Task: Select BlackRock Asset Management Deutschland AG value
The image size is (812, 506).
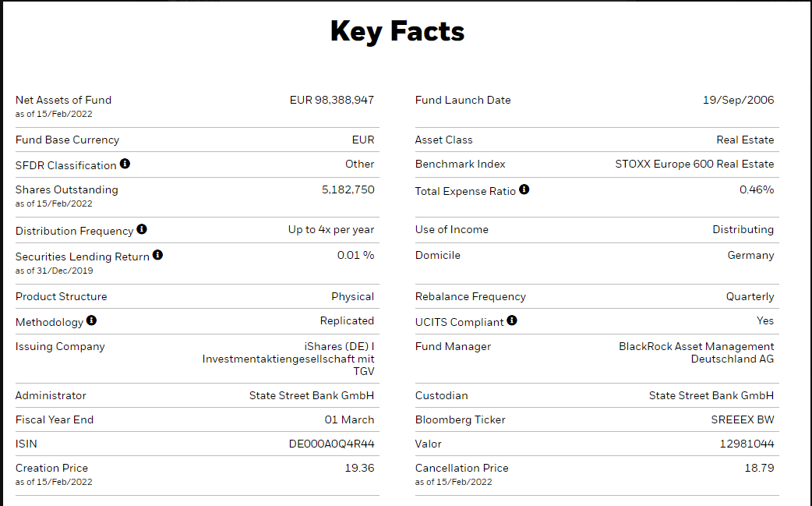Action: [x=697, y=352]
